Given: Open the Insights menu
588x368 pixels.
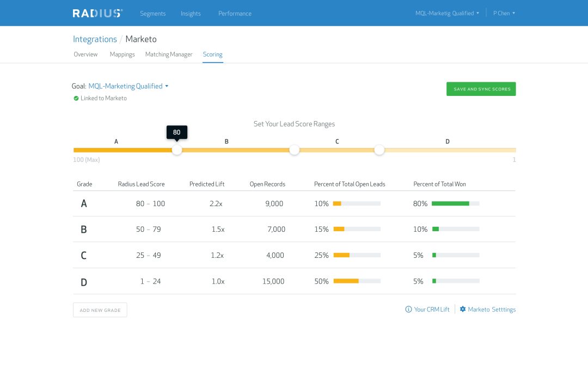Looking at the screenshot, I should tap(191, 14).
